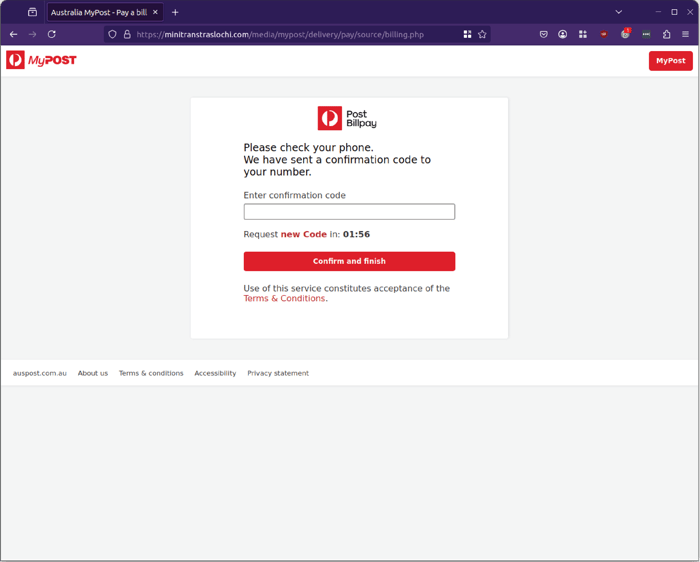Click Confirm and finish button

tap(349, 261)
